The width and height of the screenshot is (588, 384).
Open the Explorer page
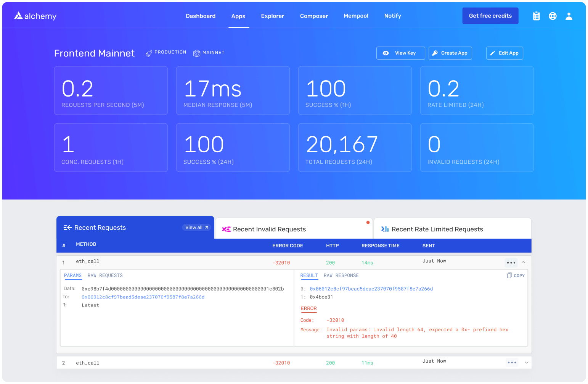(x=273, y=16)
